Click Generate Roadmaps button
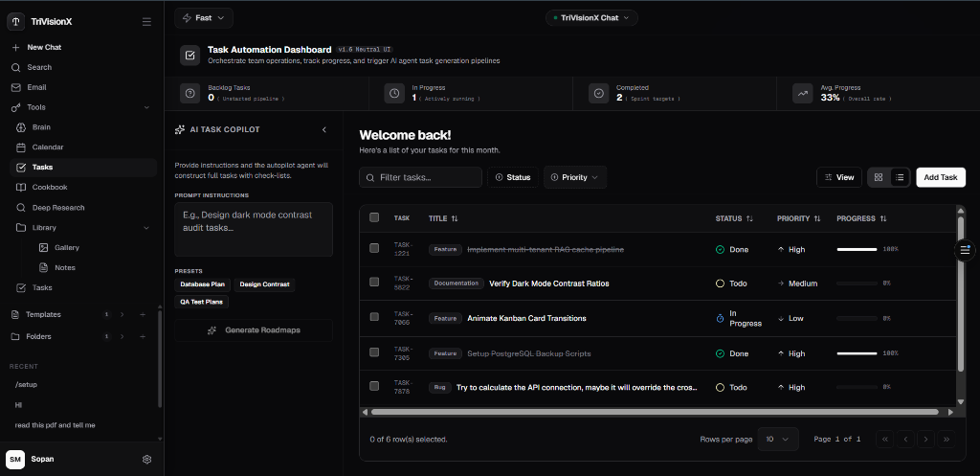The width and height of the screenshot is (980, 476). pyautogui.click(x=254, y=330)
